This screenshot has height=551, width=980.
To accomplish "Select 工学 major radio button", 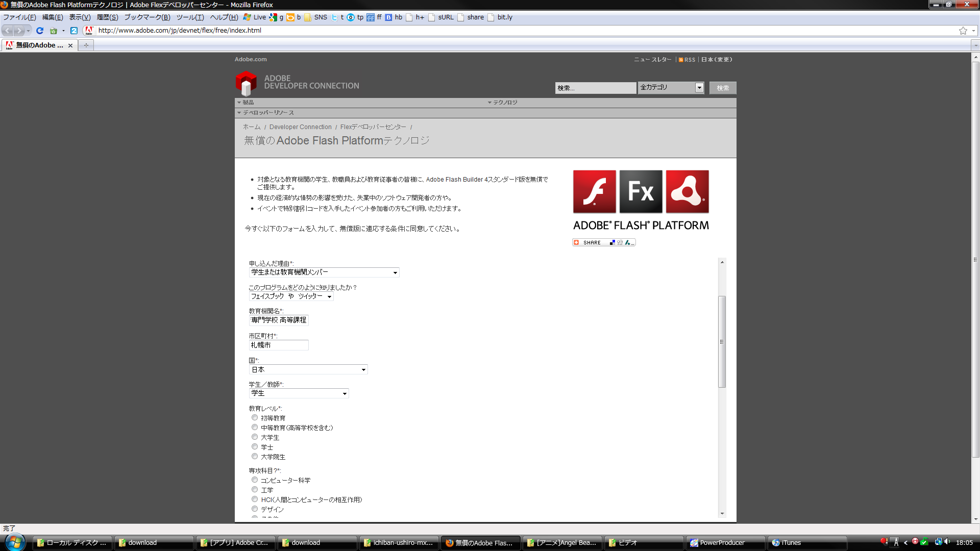I will click(255, 490).
